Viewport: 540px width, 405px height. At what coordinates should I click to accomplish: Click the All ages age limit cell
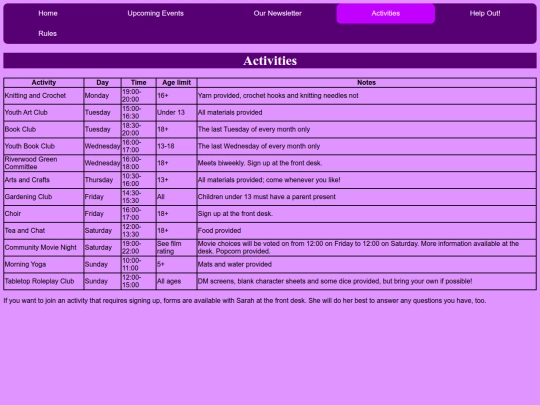177,281
